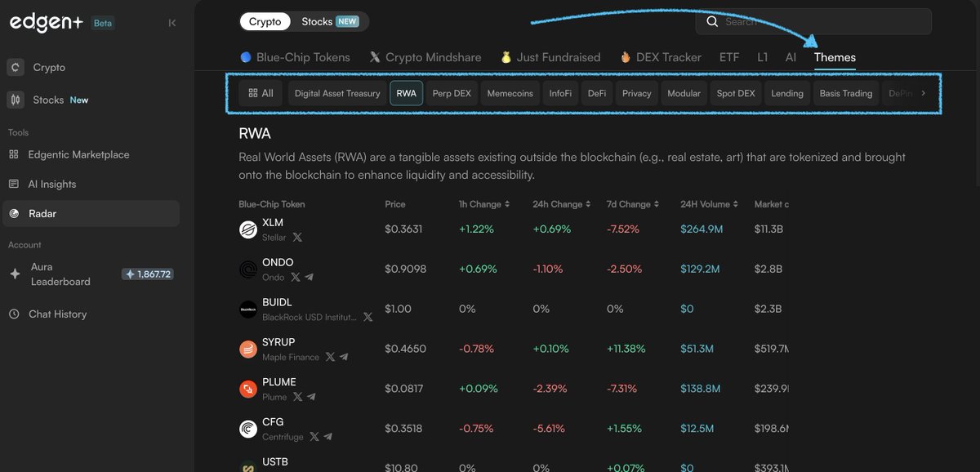Switch to the Crypto toggle option
This screenshot has height=472, width=980.
click(x=265, y=21)
